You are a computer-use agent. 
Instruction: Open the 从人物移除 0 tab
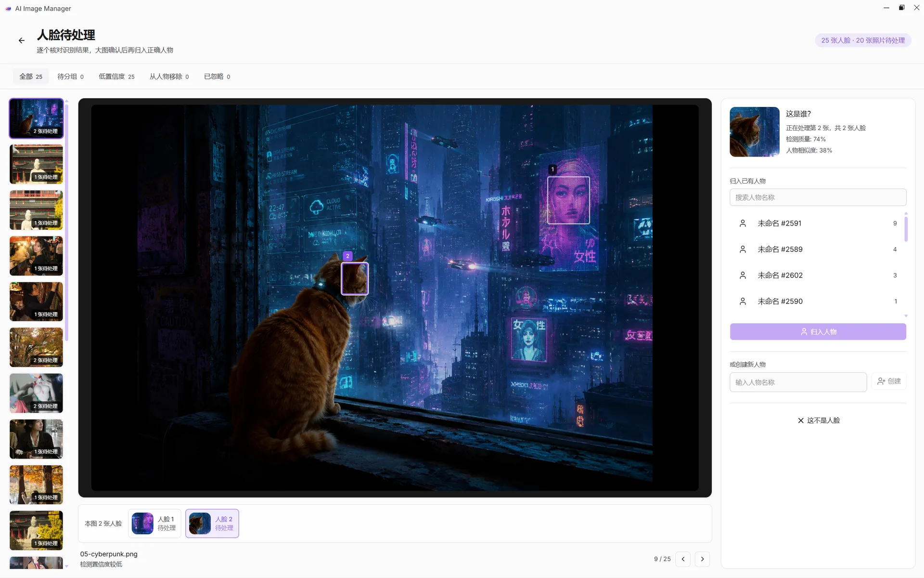(169, 77)
